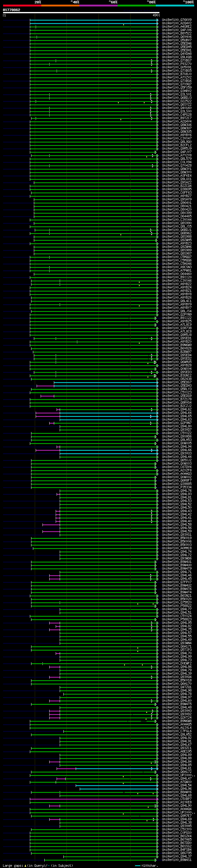Click hit label UniRef100_Q9LH53
The height and width of the screenshot is (868, 197).
pos(177,440)
